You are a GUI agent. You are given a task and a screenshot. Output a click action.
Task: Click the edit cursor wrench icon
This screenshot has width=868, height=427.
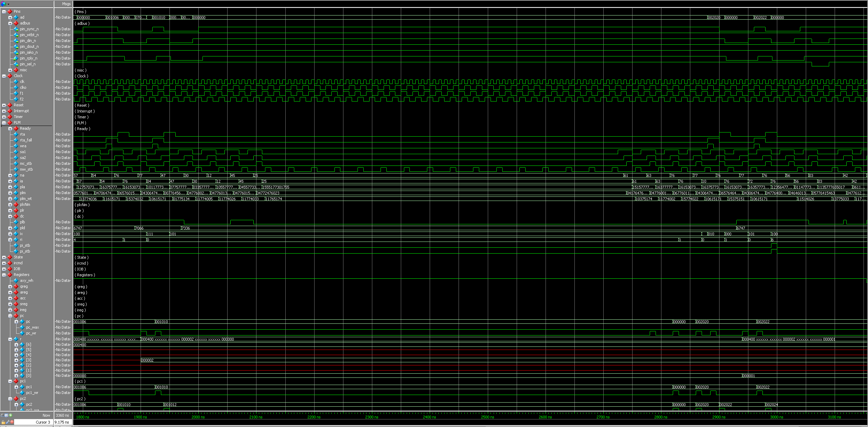(x=8, y=422)
